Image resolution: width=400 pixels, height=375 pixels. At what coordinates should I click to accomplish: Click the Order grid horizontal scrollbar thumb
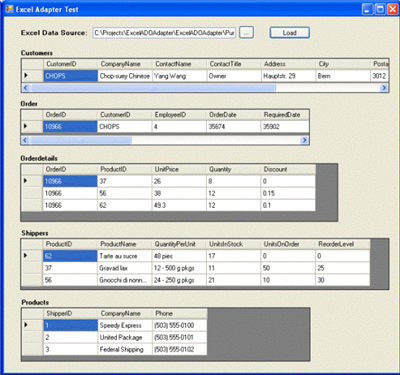pyautogui.click(x=81, y=140)
